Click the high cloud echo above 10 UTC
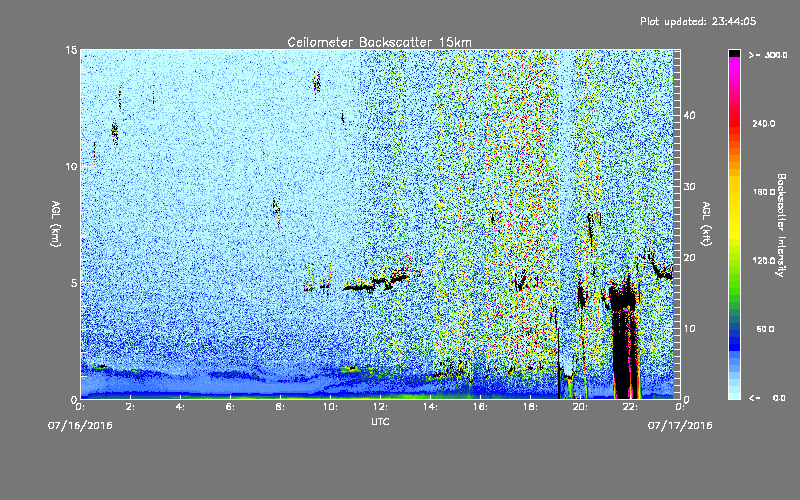The width and height of the screenshot is (800, 500). (317, 83)
